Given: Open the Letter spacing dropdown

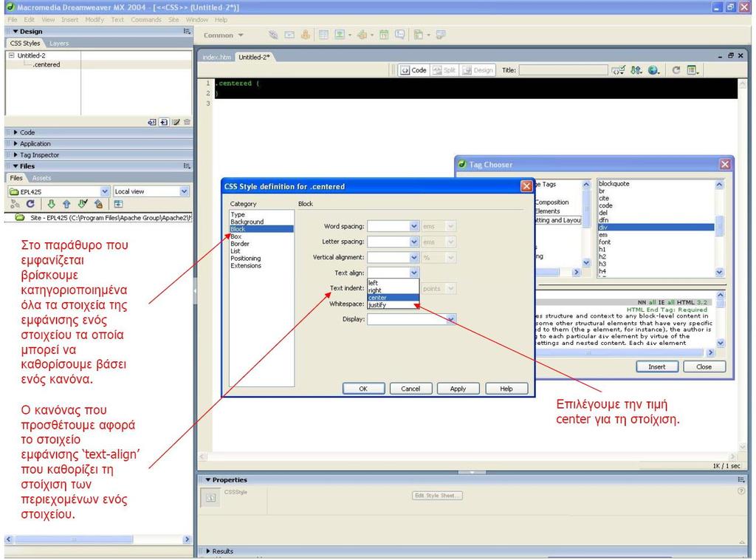Looking at the screenshot, I should tap(413, 242).
